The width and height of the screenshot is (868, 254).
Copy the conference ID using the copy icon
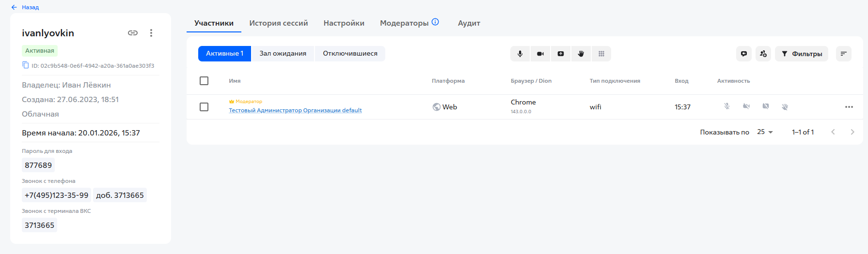(x=26, y=65)
